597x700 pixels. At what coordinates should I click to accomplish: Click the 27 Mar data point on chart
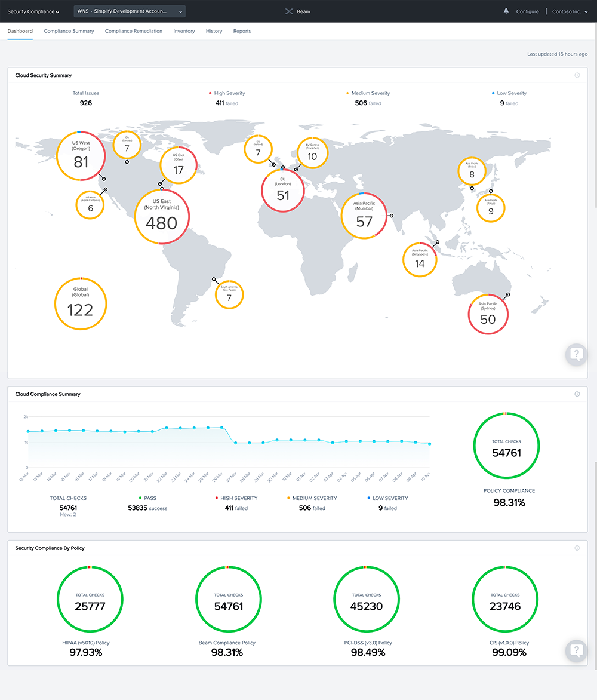(236, 443)
